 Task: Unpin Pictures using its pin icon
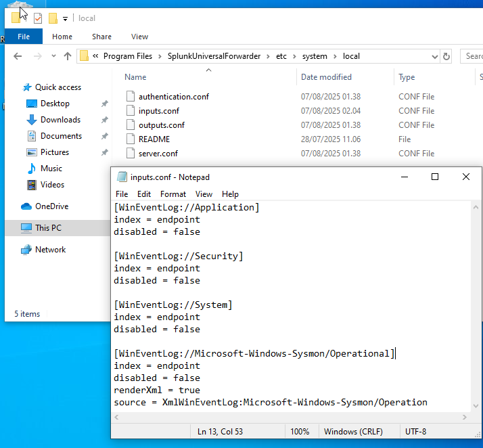coord(105,152)
